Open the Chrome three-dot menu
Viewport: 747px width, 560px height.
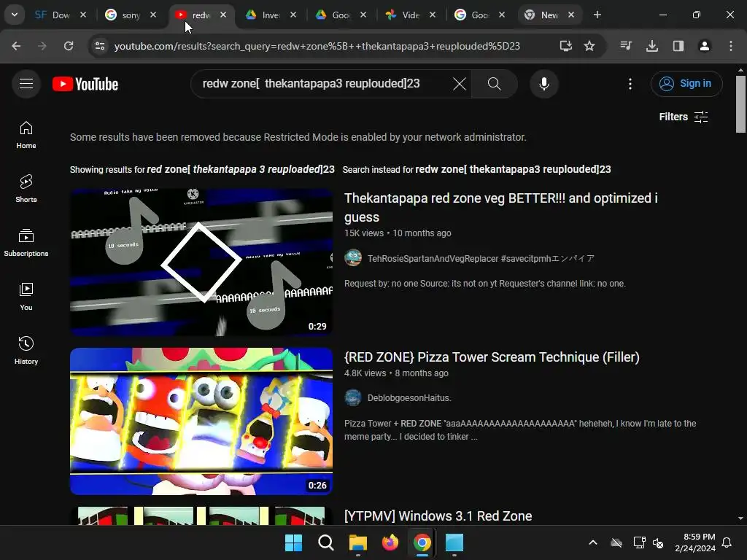[x=731, y=46]
